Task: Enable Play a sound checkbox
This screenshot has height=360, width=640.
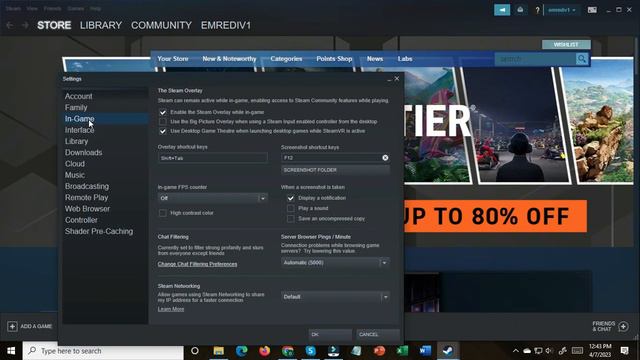Action: click(x=291, y=208)
